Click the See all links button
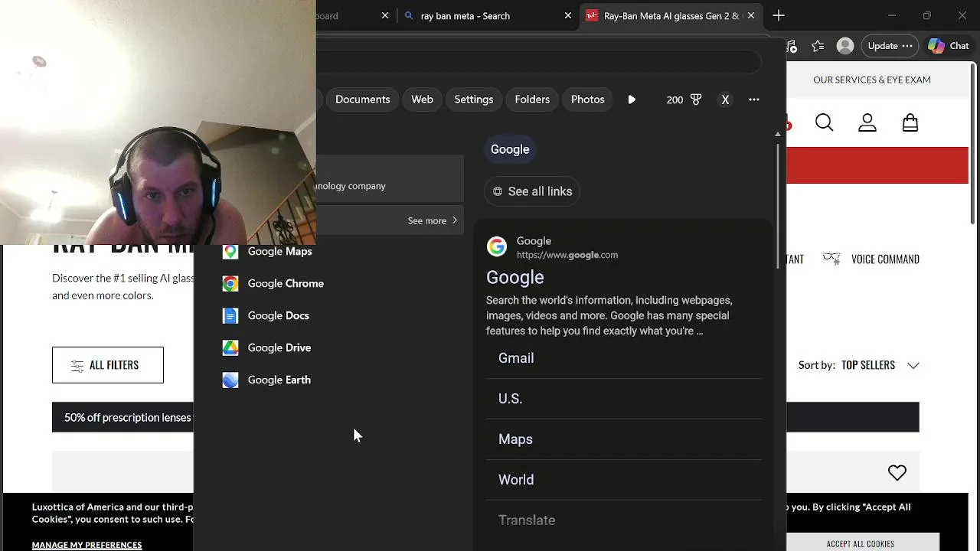The height and width of the screenshot is (551, 980). click(x=532, y=191)
